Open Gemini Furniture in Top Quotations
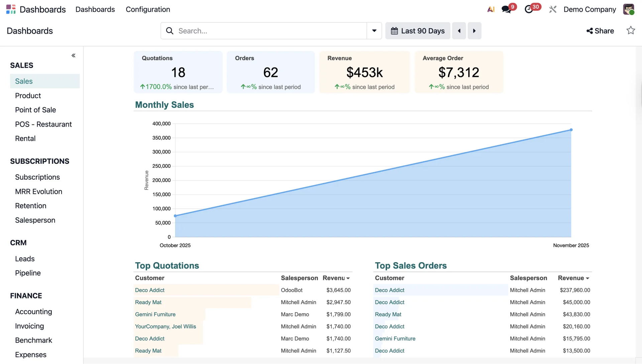Screen dimensions: 642x364 click(x=155, y=315)
